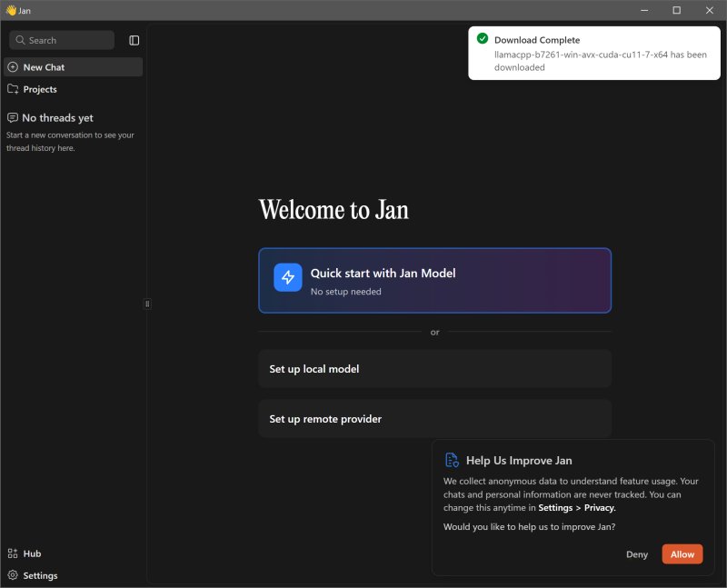Select Set up remote provider

coord(435,419)
